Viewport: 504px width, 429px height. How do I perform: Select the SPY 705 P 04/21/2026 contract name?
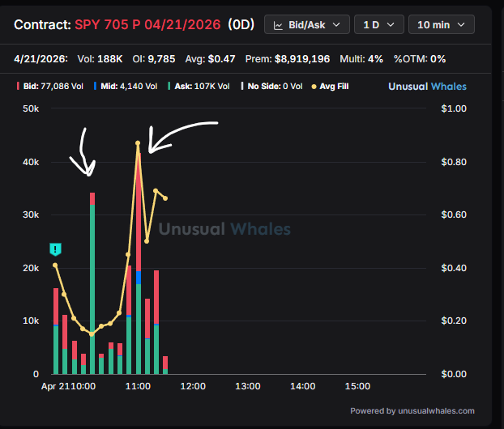click(x=147, y=25)
